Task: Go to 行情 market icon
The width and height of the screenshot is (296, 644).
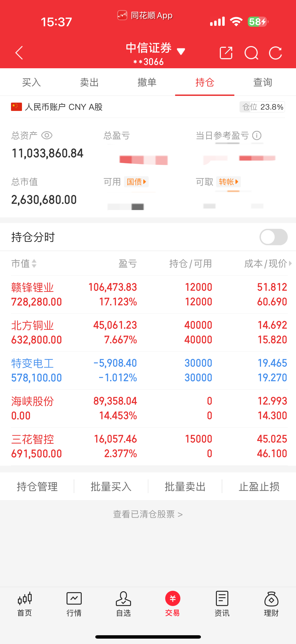Action: coord(74,604)
